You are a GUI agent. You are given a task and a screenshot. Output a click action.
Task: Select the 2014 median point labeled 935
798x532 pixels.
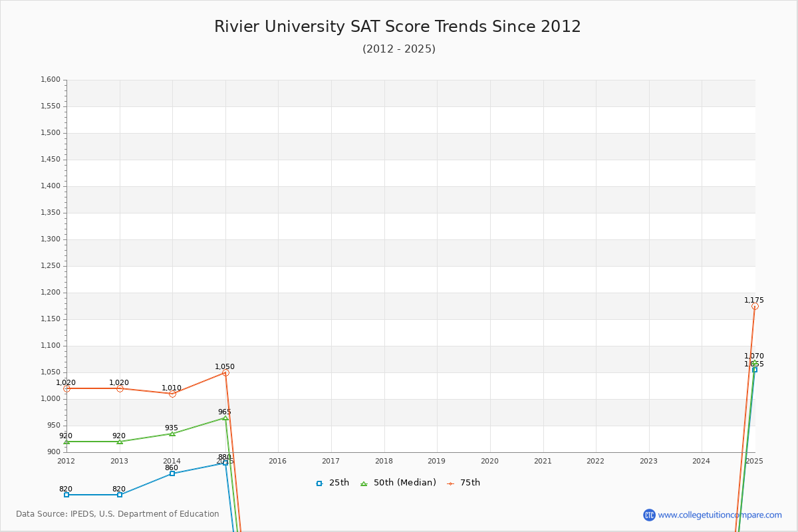coord(172,434)
